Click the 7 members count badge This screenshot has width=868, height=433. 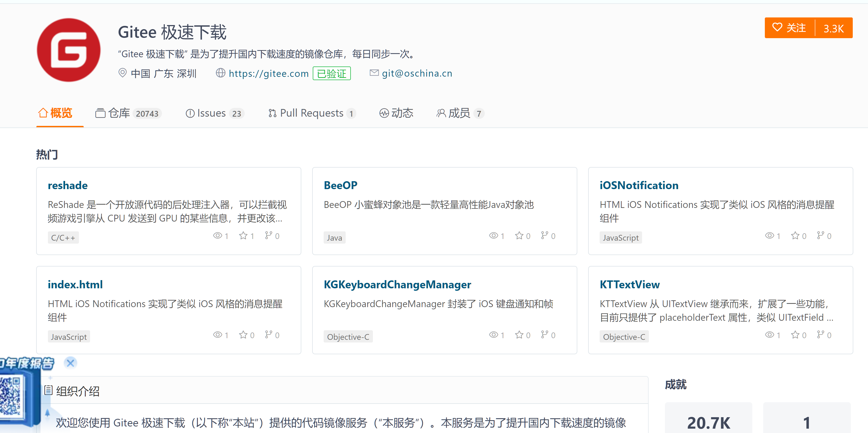(x=479, y=114)
